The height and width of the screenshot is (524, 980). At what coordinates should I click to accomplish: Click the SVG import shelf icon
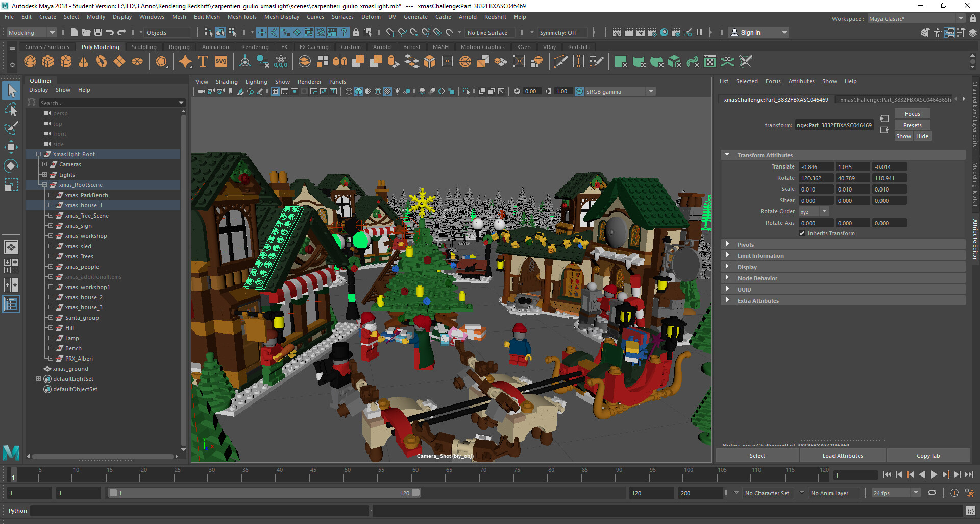220,62
